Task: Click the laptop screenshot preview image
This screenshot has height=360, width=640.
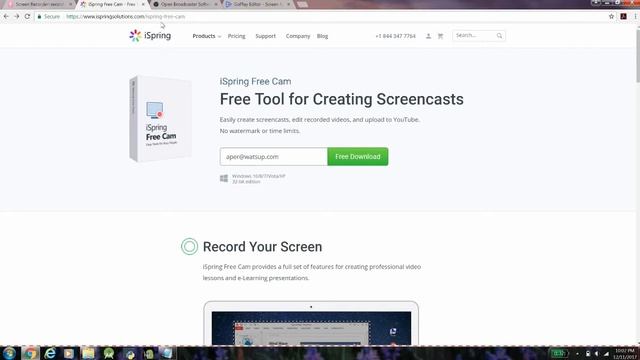Action: pyautogui.click(x=311, y=323)
